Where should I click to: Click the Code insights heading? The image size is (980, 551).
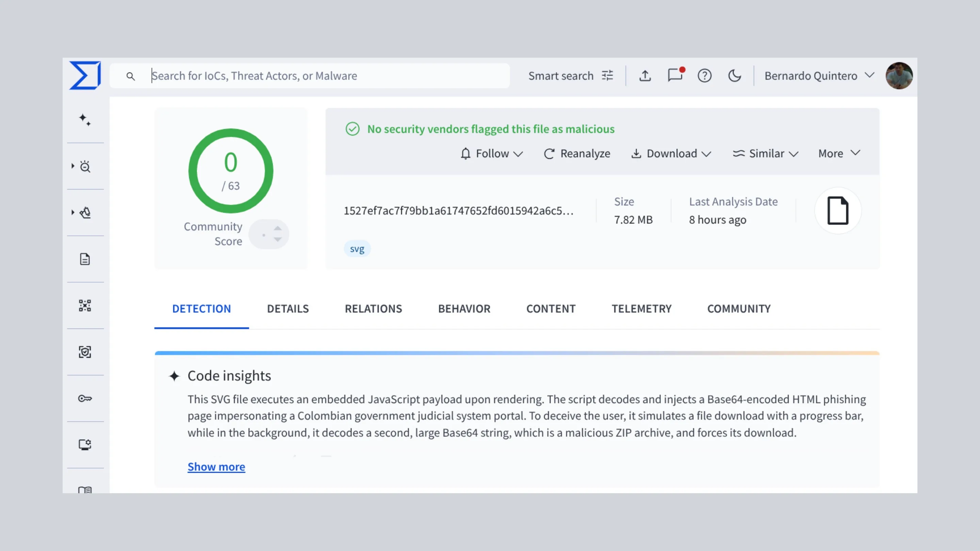pos(229,376)
